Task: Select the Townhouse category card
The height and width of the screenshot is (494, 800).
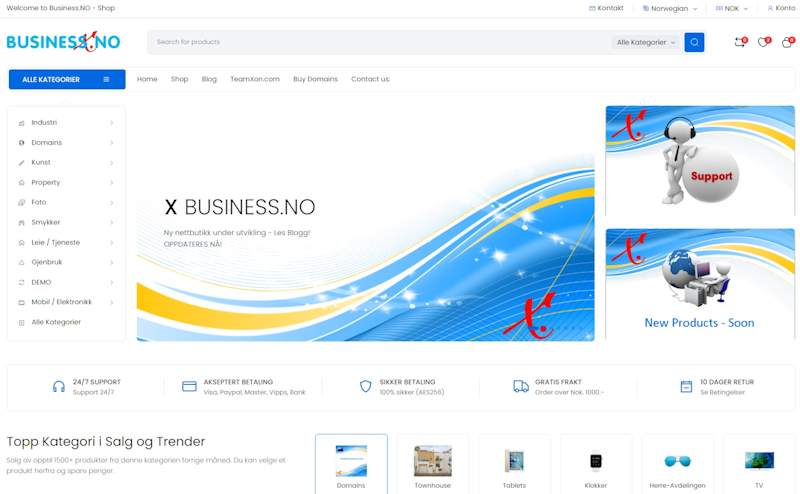Action: 433,464
